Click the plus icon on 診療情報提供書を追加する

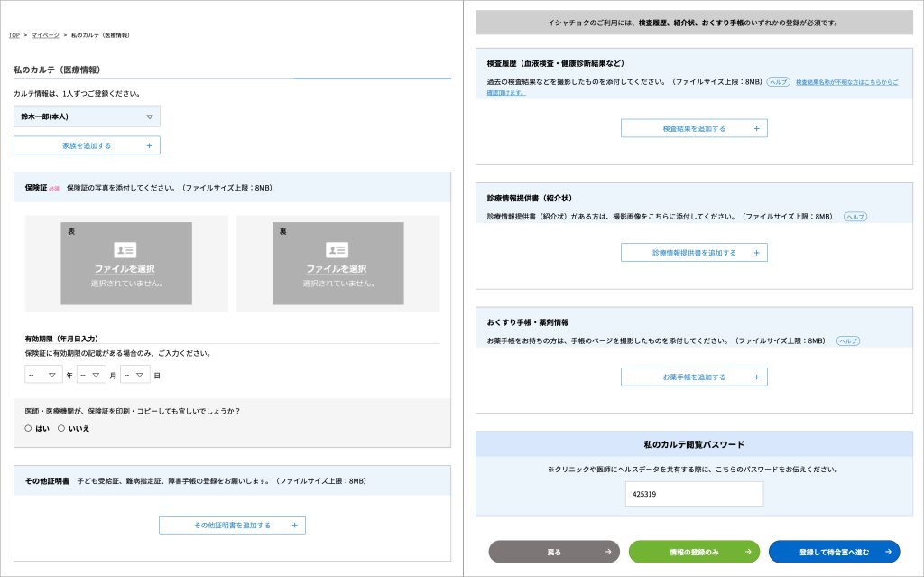[x=755, y=253]
